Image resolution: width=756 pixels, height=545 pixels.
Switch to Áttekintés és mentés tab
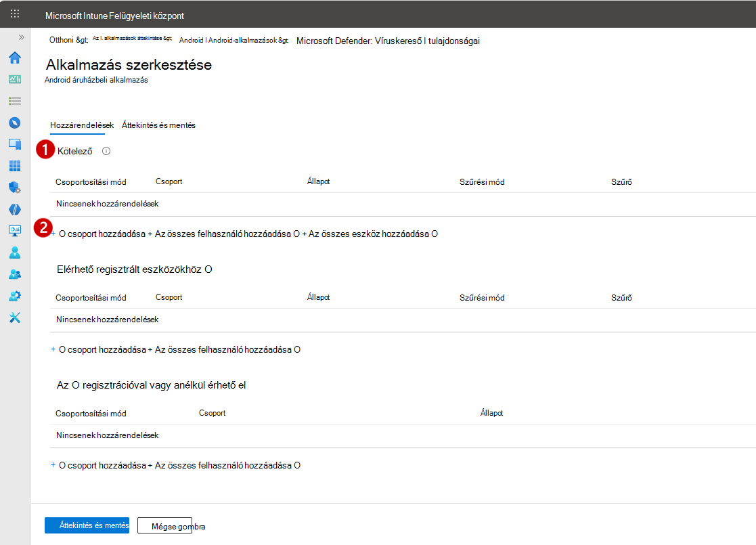point(158,125)
